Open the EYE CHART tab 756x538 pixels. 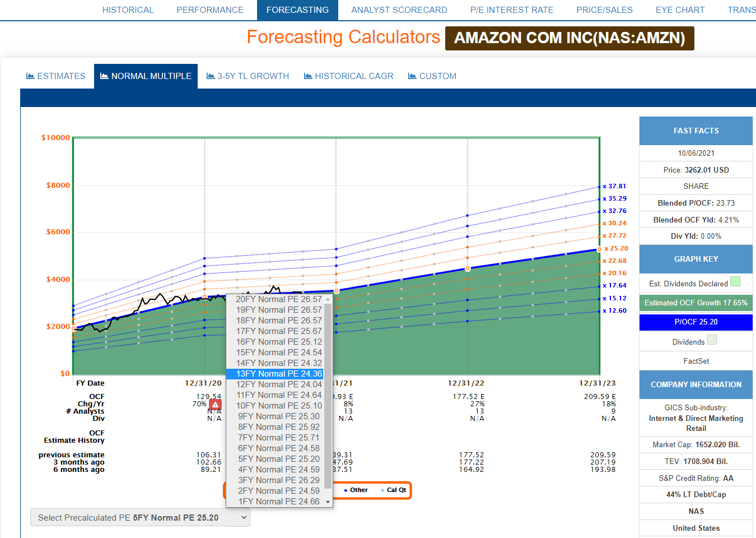point(680,10)
